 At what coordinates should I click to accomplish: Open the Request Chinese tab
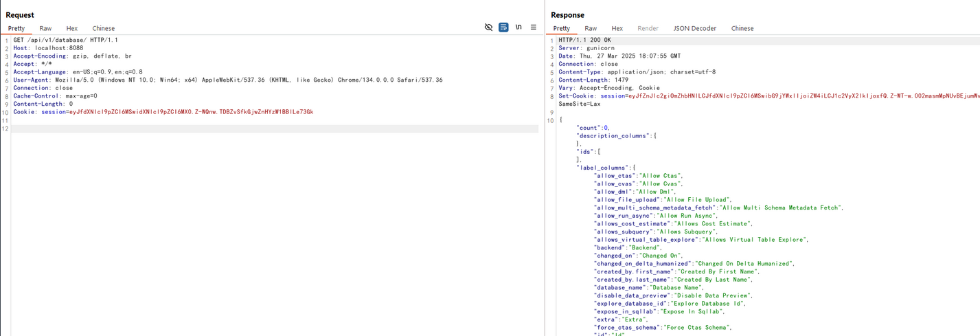click(104, 28)
